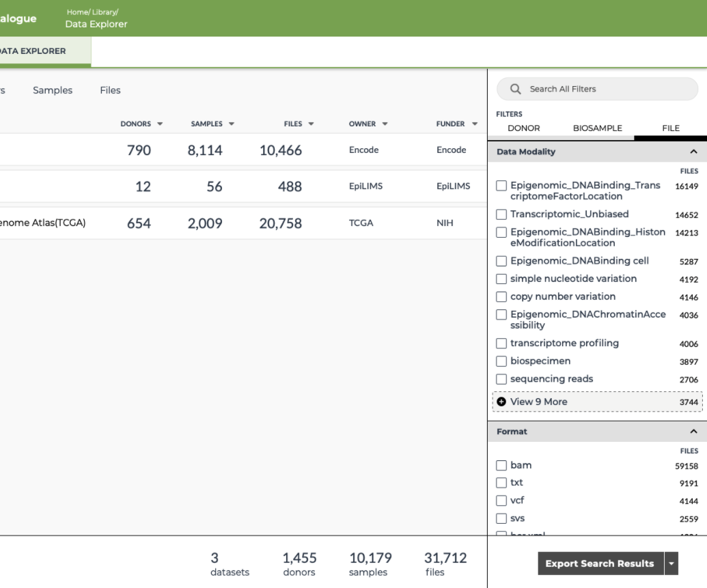Click the TCGA owner cell
Image resolution: width=707 pixels, height=588 pixels.
[x=361, y=223]
